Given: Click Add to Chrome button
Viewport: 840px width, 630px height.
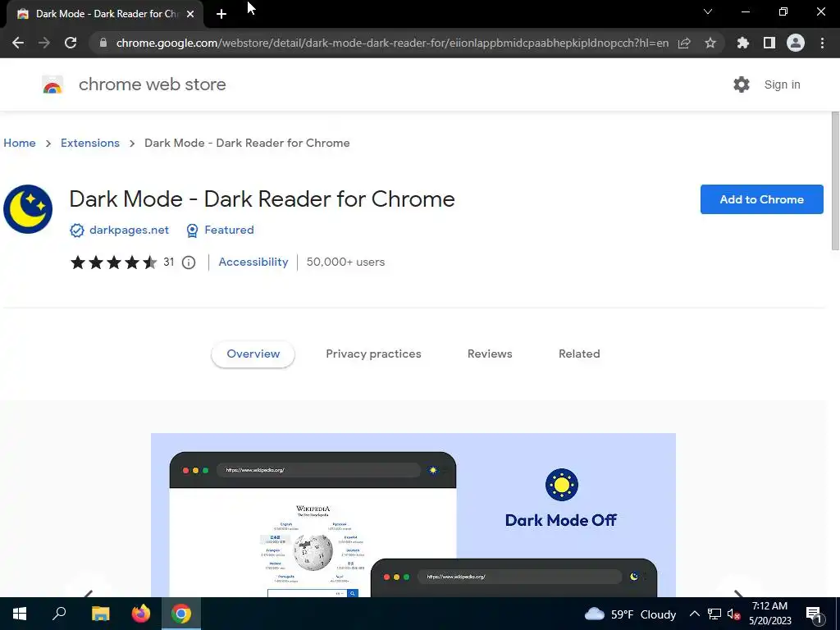Looking at the screenshot, I should point(761,199).
